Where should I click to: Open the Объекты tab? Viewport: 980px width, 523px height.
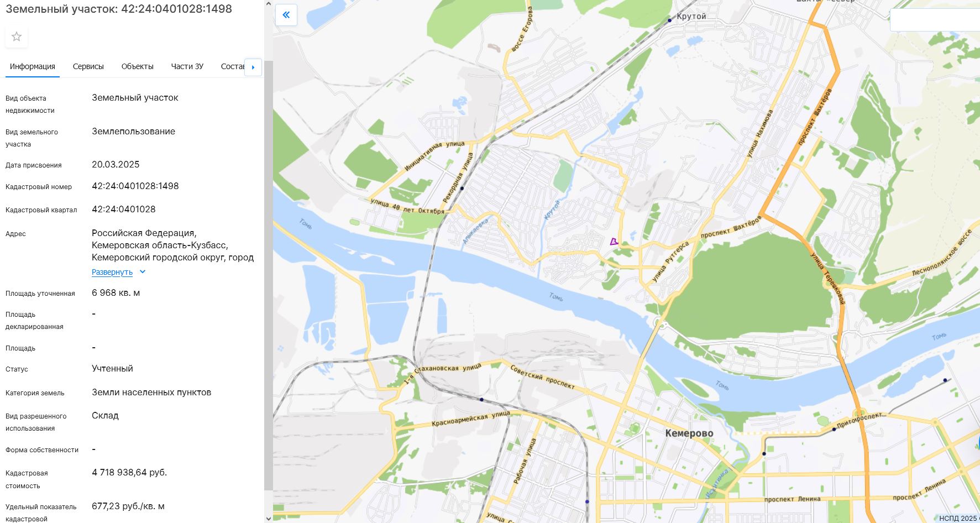coord(138,66)
